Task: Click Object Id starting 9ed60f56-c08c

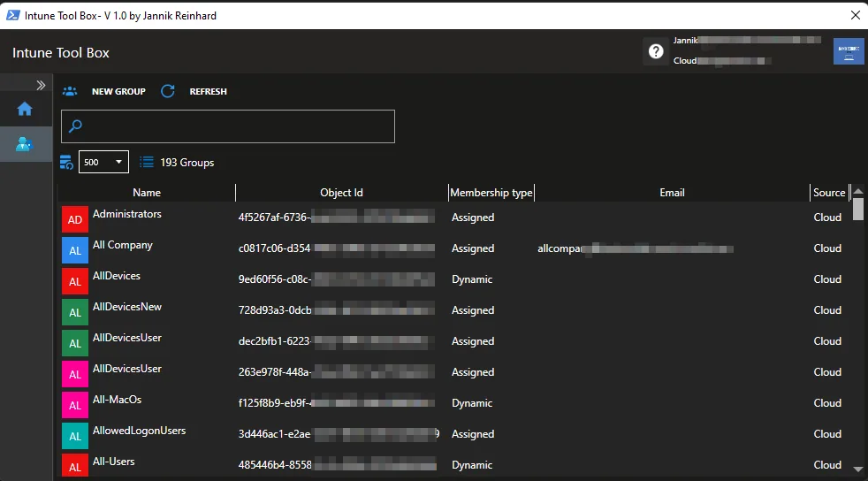Action: [336, 279]
